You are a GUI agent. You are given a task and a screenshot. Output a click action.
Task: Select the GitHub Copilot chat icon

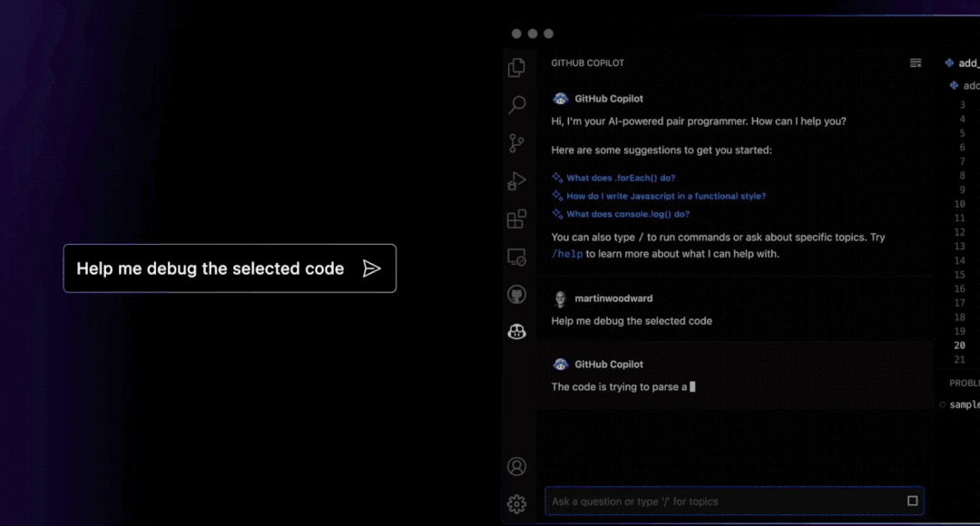pyautogui.click(x=517, y=331)
